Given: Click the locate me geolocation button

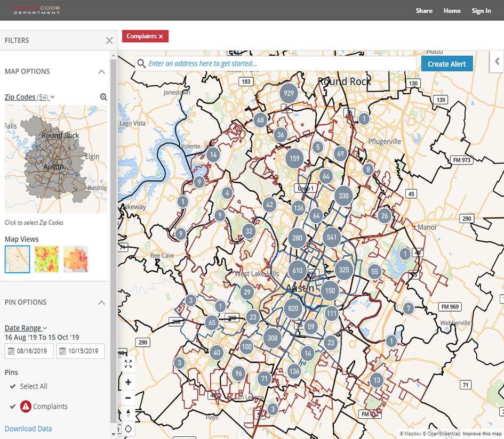Looking at the screenshot, I should 128,429.
